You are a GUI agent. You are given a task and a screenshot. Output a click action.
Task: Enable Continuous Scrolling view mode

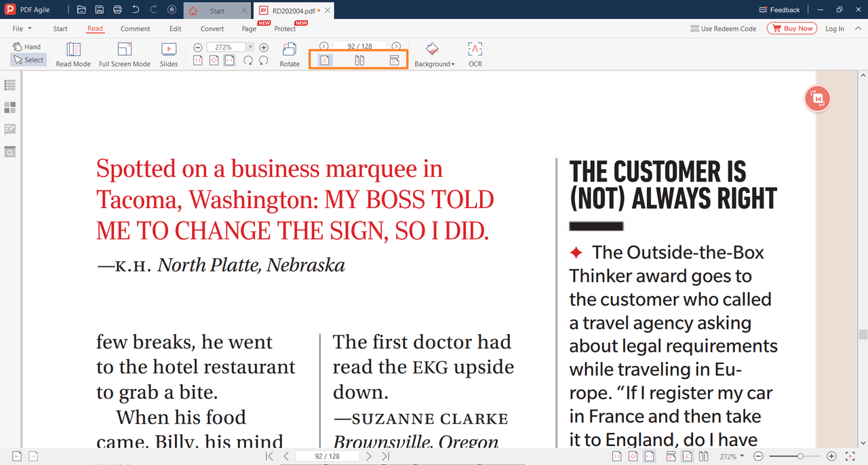(395, 60)
